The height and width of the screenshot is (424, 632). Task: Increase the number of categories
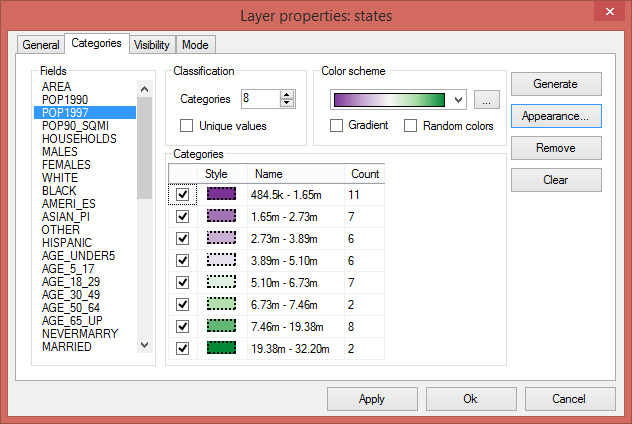coord(287,95)
